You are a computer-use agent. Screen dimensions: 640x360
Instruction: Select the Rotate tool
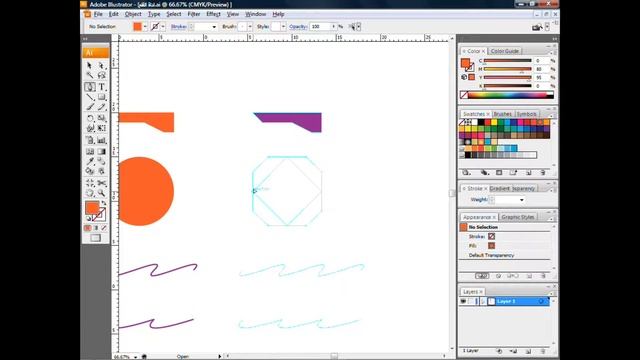pos(90,118)
